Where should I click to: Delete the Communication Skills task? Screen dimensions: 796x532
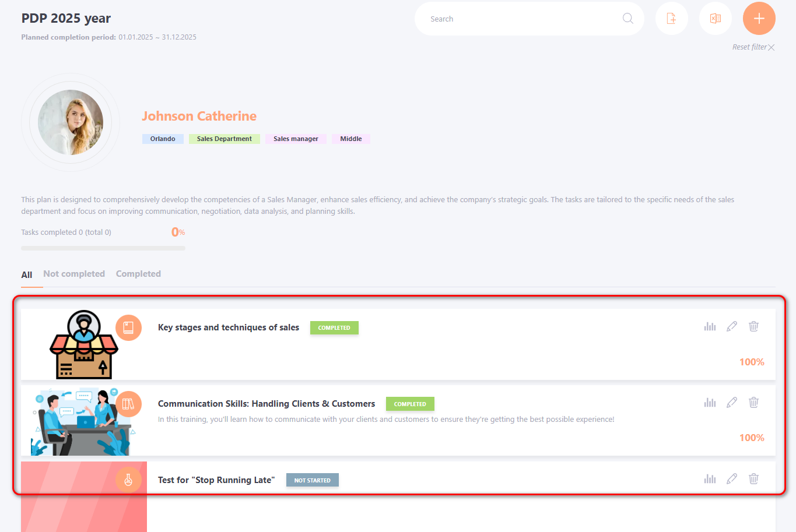pos(753,403)
